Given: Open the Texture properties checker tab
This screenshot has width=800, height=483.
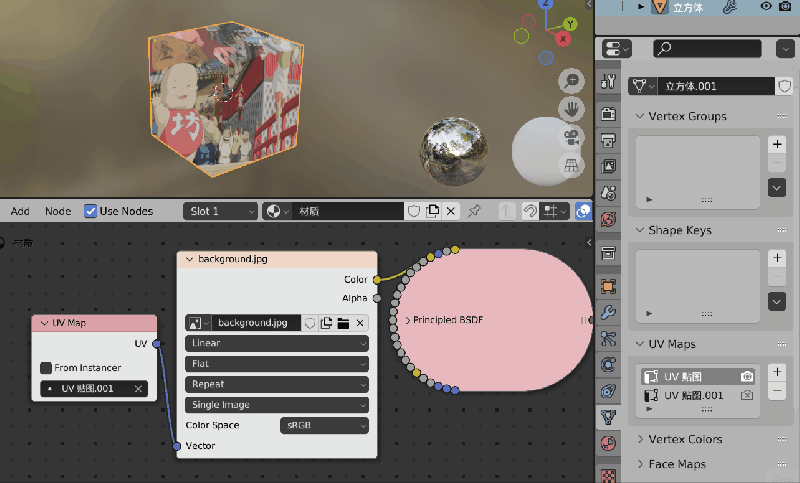Looking at the screenshot, I should coord(608,475).
